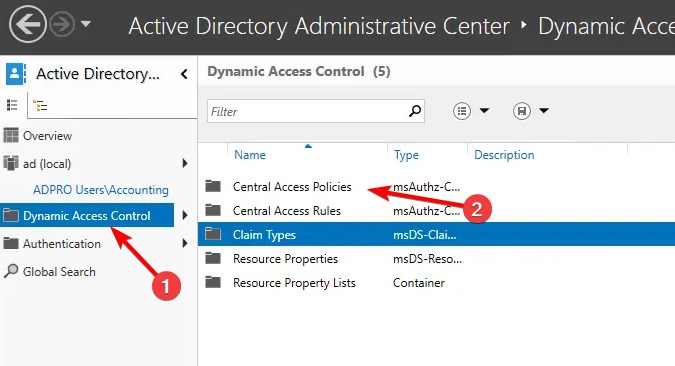Screen dimensions: 675x366
Task: Expand the ad (local) submenu arrow
Action: coord(185,163)
